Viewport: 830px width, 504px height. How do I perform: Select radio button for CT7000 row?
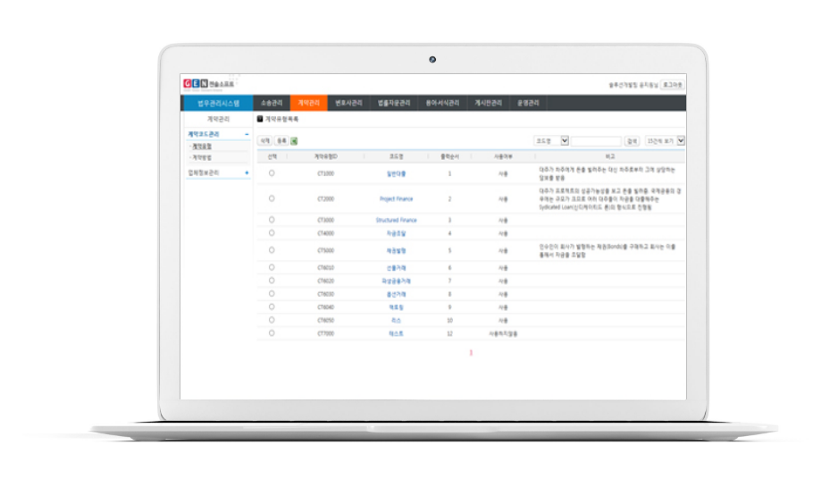[x=272, y=333]
